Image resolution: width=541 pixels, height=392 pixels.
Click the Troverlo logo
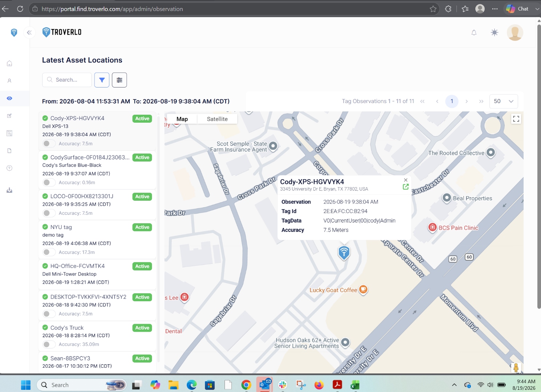(x=62, y=32)
